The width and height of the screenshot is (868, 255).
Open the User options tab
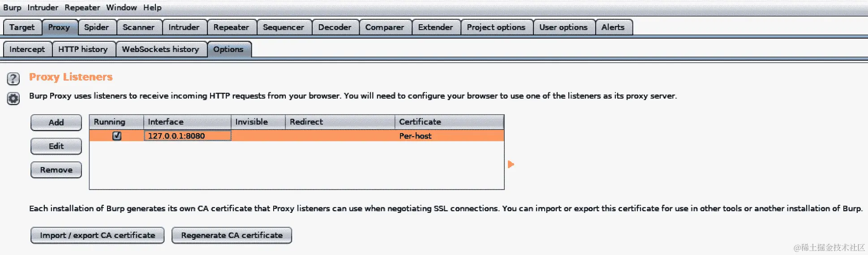pos(563,27)
